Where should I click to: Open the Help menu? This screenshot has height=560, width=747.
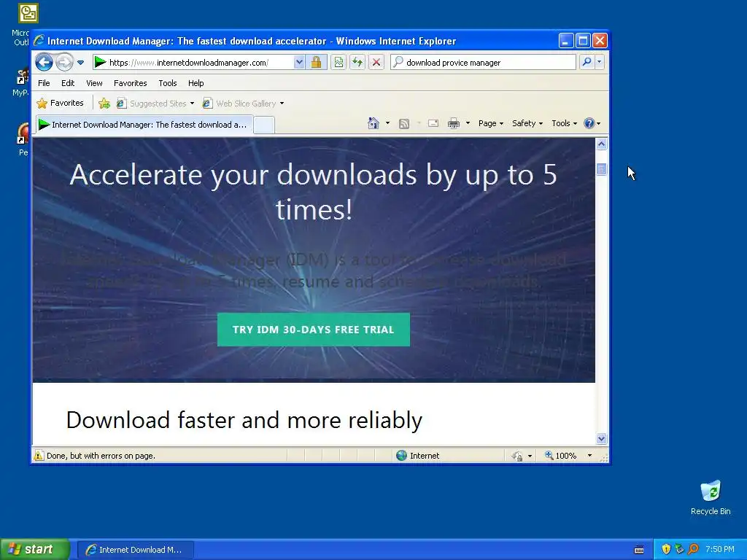pos(196,83)
